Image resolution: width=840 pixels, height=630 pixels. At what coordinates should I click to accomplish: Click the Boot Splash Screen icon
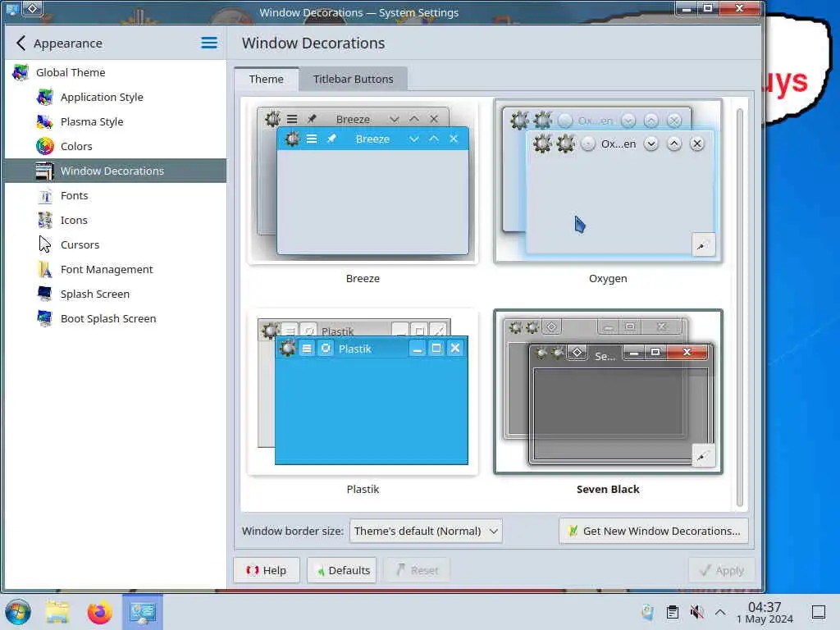pyautogui.click(x=45, y=318)
